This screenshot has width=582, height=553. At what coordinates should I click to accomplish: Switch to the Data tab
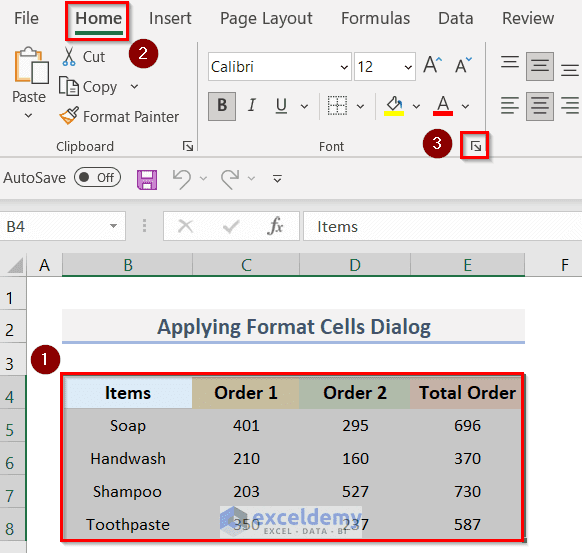pyautogui.click(x=455, y=18)
